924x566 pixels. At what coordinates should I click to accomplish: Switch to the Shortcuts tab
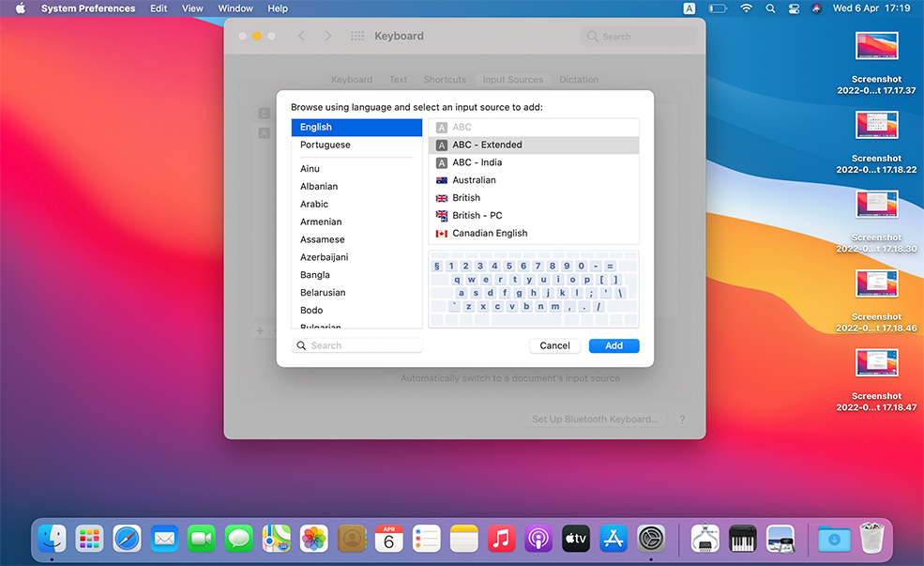(445, 80)
